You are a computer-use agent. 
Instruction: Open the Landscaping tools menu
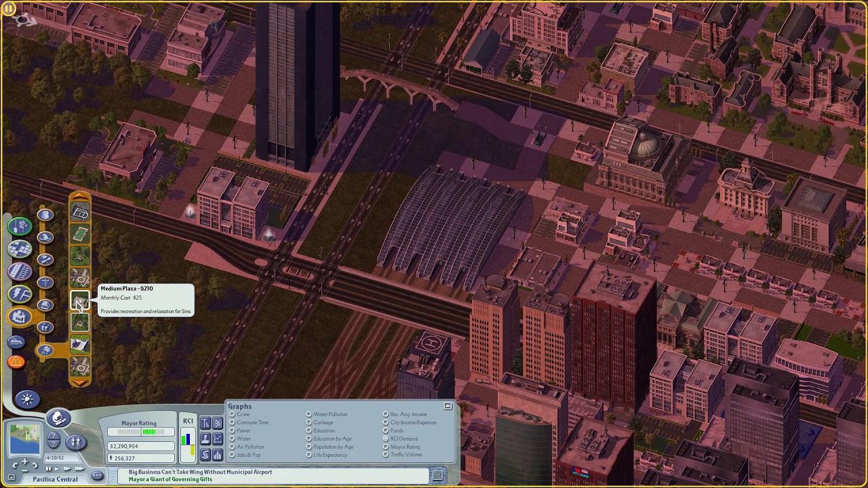click(x=20, y=226)
